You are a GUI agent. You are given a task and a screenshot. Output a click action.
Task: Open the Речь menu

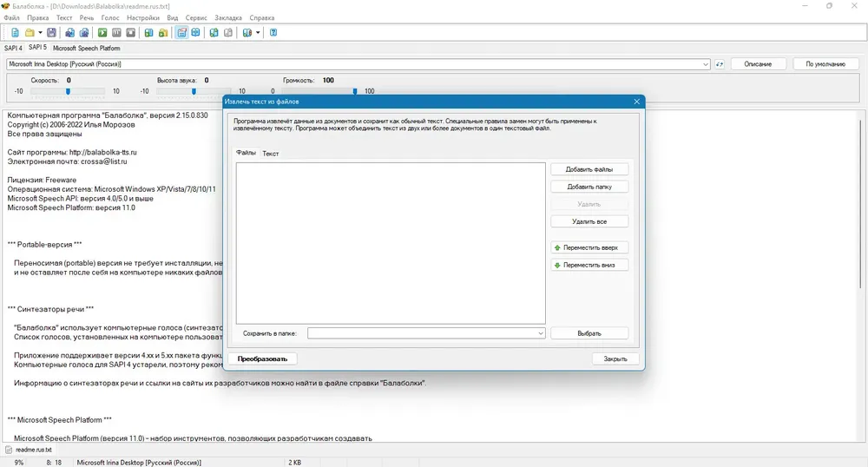point(87,17)
